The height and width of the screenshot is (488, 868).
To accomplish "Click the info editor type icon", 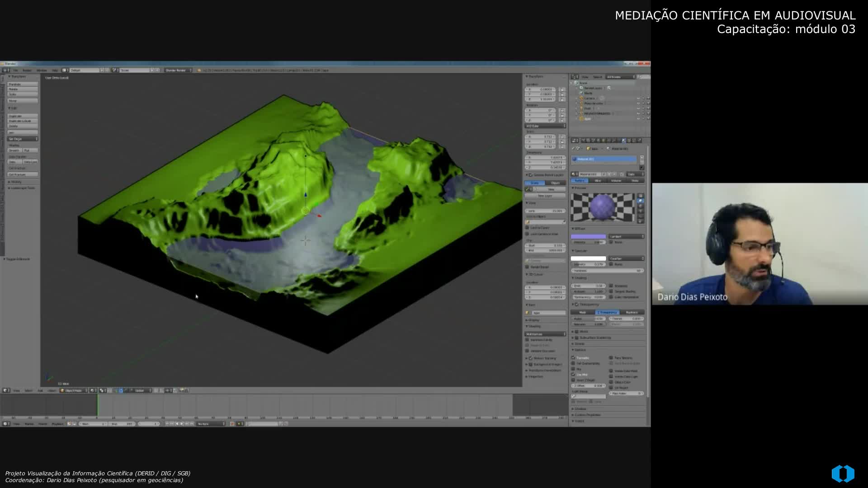I will 6,70.
